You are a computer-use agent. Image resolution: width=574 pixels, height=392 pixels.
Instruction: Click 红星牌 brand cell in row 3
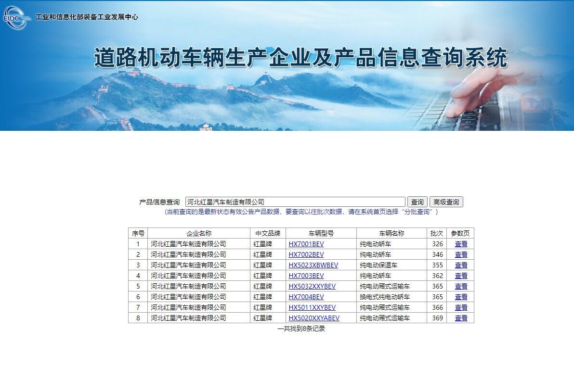coord(268,265)
